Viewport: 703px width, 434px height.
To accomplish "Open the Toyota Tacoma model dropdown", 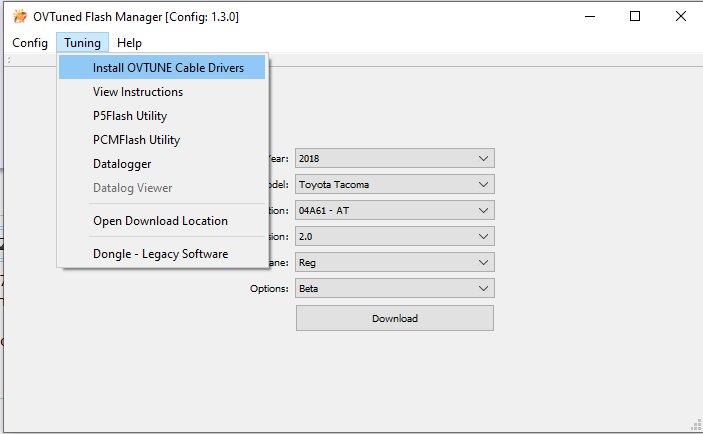I will click(395, 184).
